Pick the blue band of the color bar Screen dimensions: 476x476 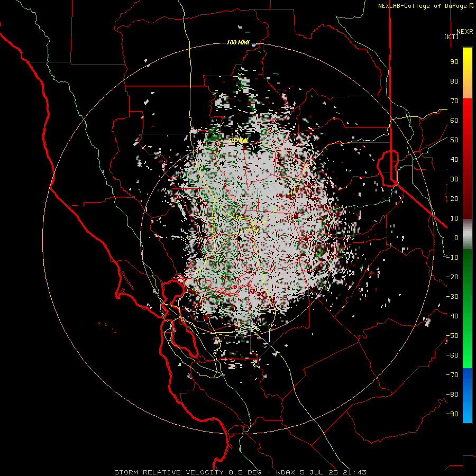(467, 396)
